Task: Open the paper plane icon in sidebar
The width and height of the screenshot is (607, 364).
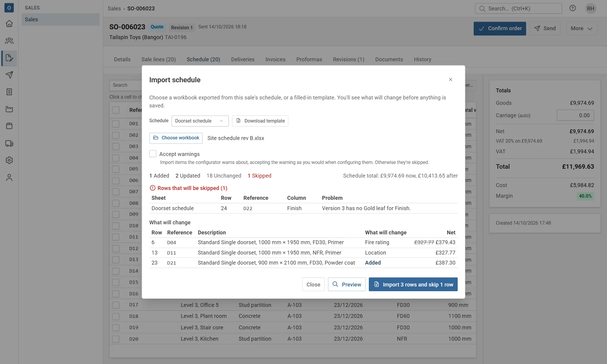Action: point(9,75)
